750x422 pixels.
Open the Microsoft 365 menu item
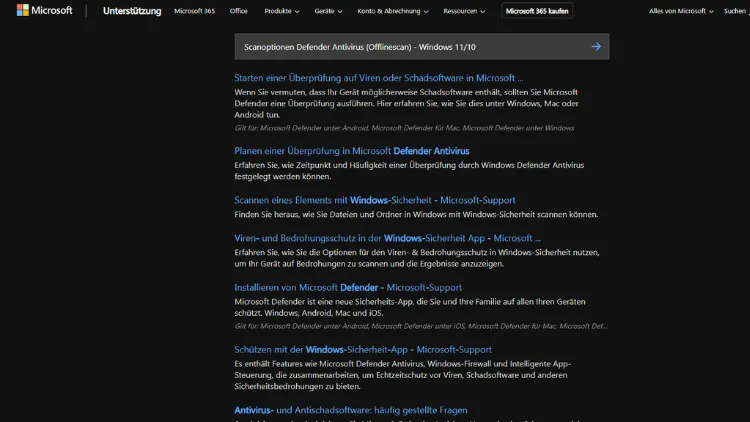point(194,11)
